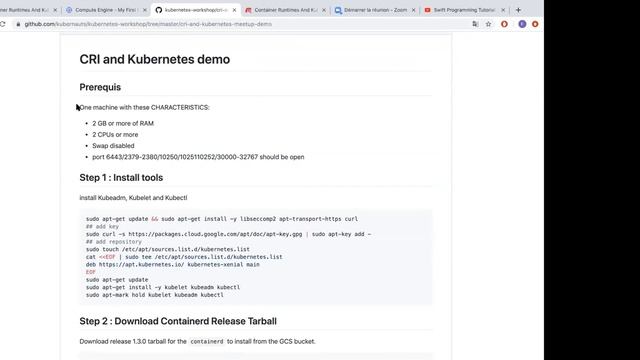Close the kubernetes-workshop GitHub tab
The width and height of the screenshot is (640, 360).
tap(234, 10)
